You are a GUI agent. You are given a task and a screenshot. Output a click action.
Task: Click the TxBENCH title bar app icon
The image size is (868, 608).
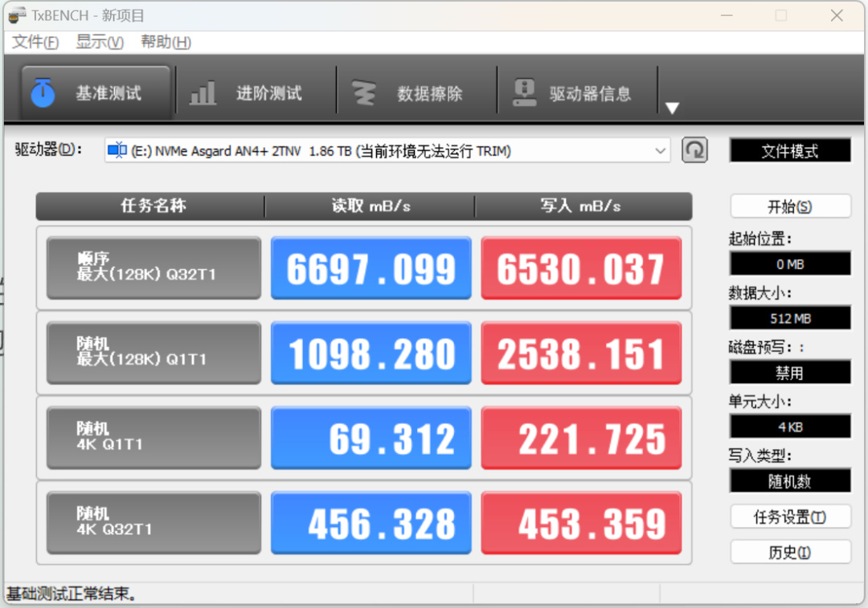point(17,15)
